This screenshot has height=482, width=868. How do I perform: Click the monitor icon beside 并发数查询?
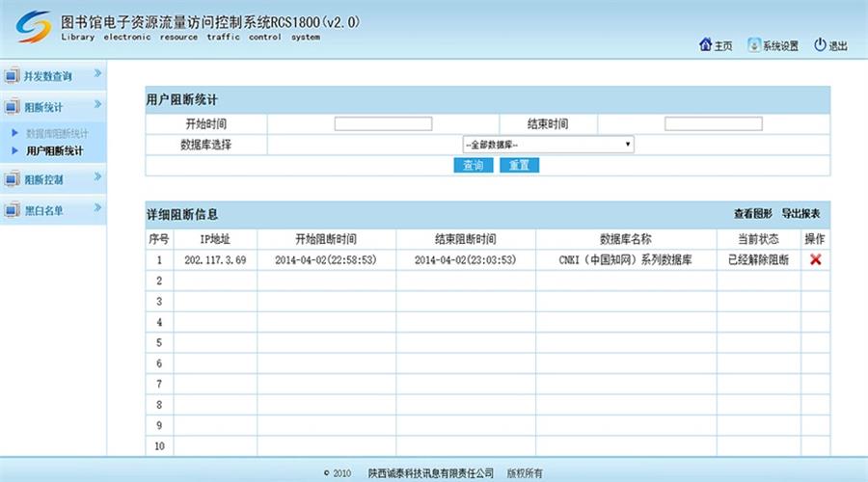click(x=13, y=75)
